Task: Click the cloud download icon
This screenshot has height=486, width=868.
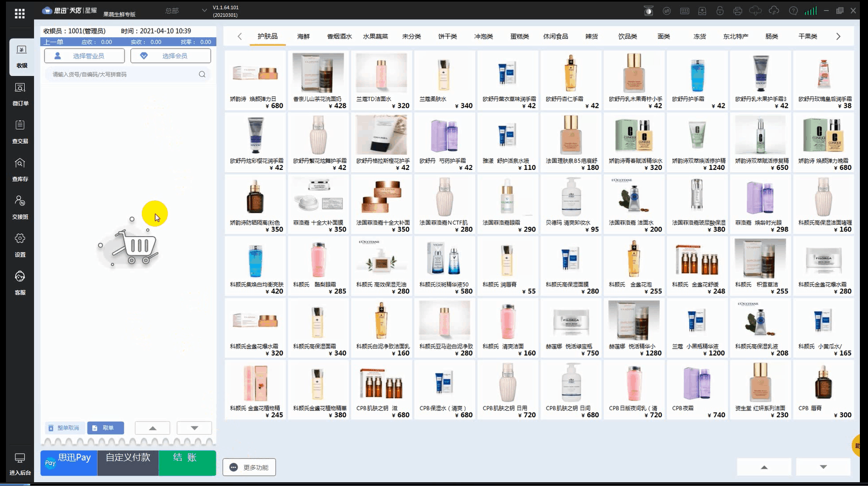Action: [x=755, y=11]
